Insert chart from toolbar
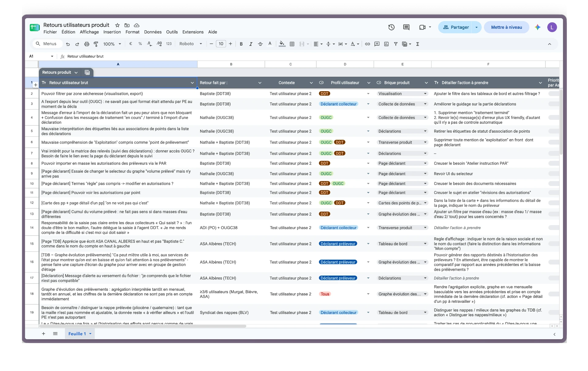Image resolution: width=588 pixels, height=371 pixels. [x=386, y=44]
